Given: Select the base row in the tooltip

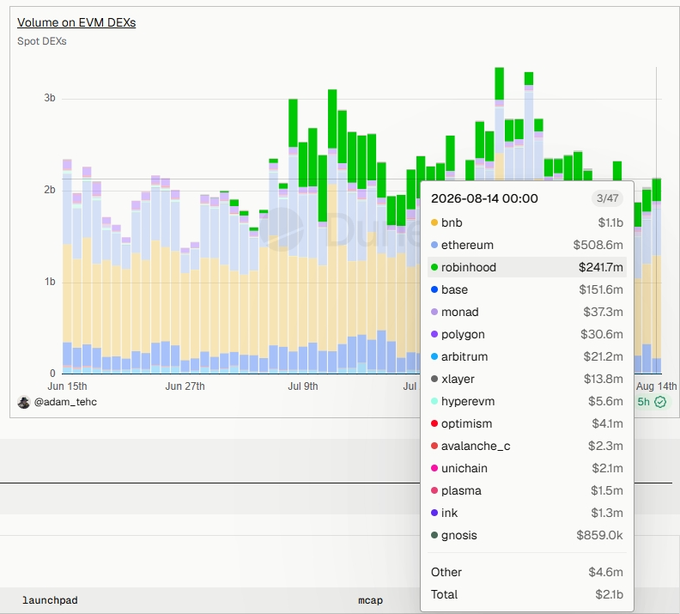Looking at the screenshot, I should (527, 290).
